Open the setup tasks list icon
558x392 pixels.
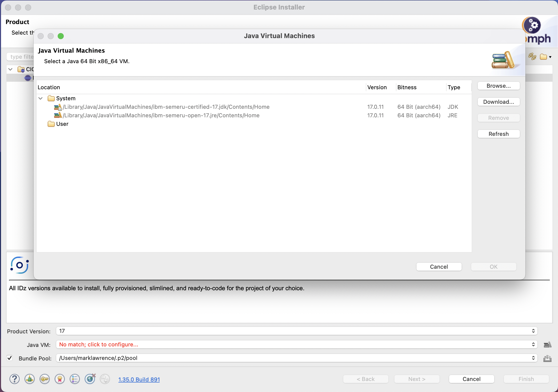coord(75,379)
